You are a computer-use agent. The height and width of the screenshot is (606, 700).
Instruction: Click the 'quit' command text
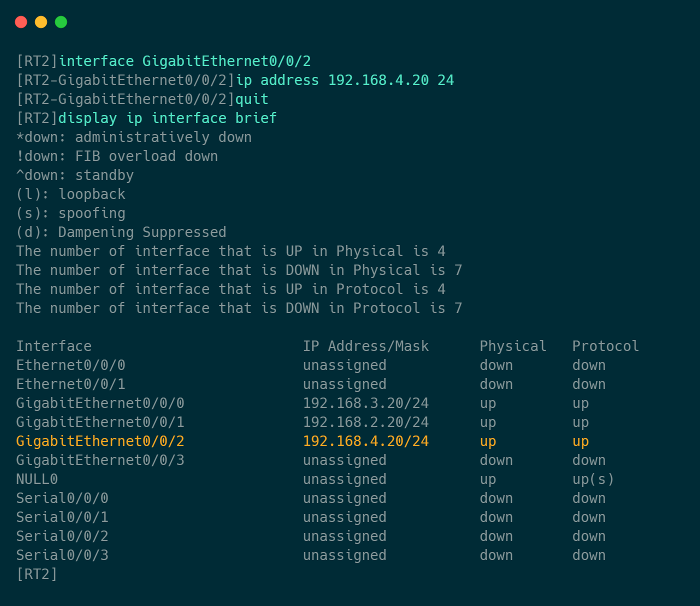251,99
